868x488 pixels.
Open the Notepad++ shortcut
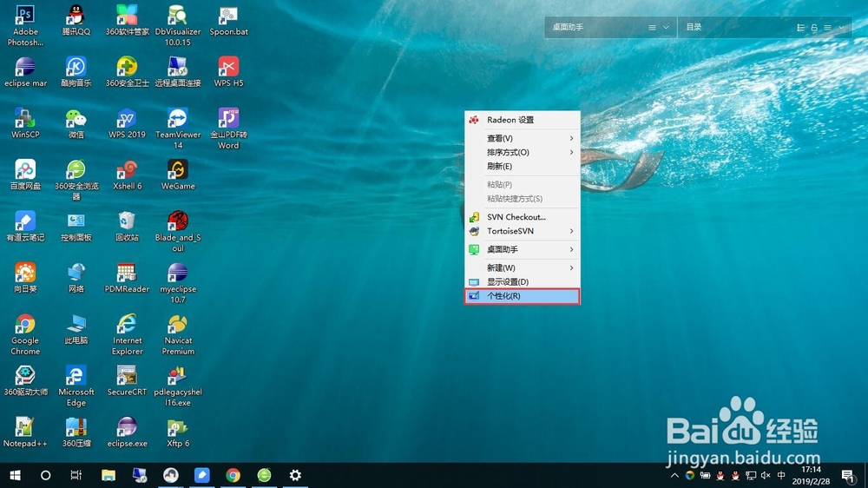coord(25,432)
